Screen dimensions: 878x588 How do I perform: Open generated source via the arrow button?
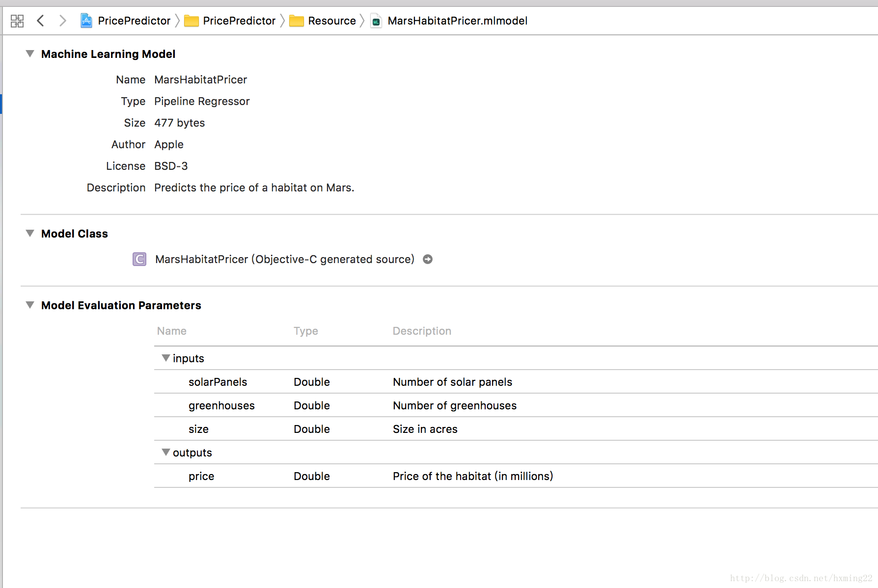point(428,259)
